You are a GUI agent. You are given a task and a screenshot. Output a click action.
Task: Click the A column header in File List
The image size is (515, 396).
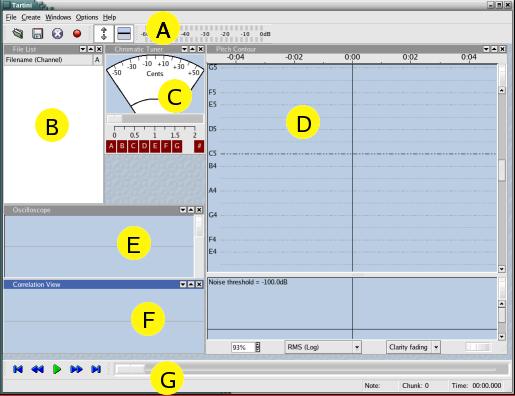(97, 60)
